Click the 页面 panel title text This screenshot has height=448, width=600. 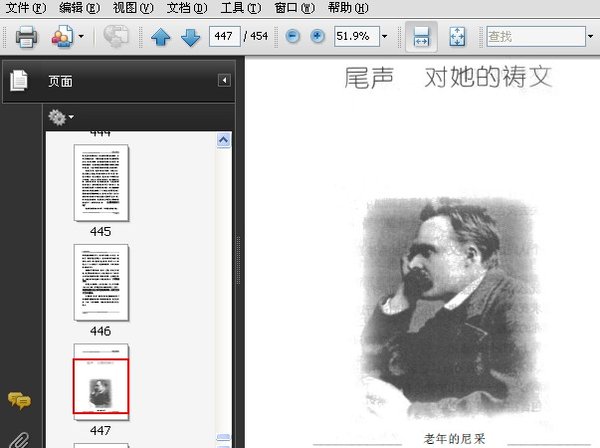pyautogui.click(x=60, y=81)
